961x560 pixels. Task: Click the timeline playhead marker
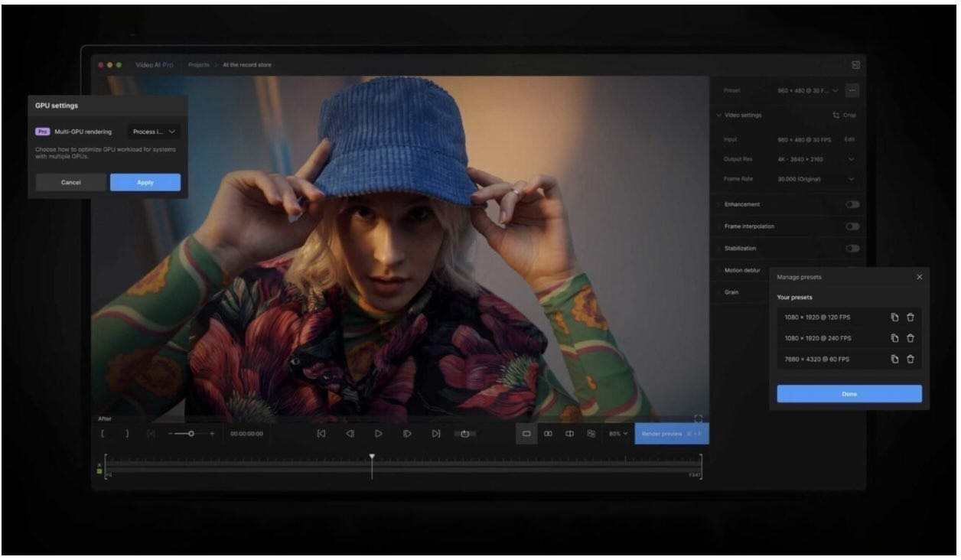coord(372,457)
